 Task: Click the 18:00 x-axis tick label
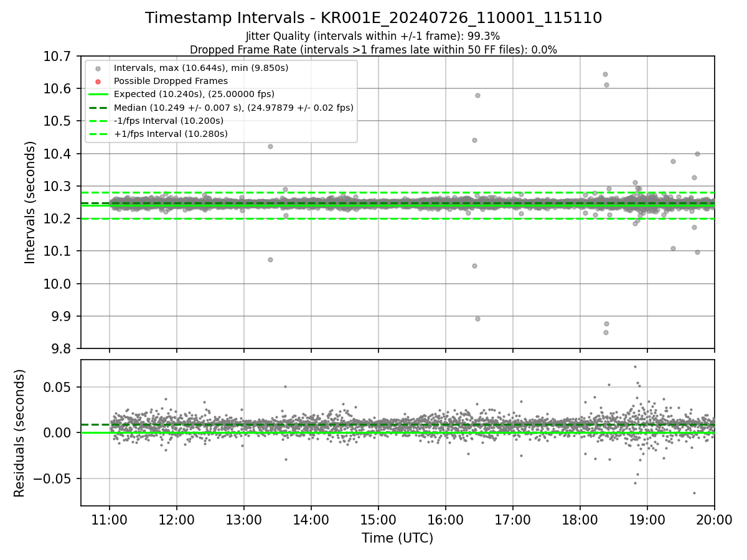[580, 518]
